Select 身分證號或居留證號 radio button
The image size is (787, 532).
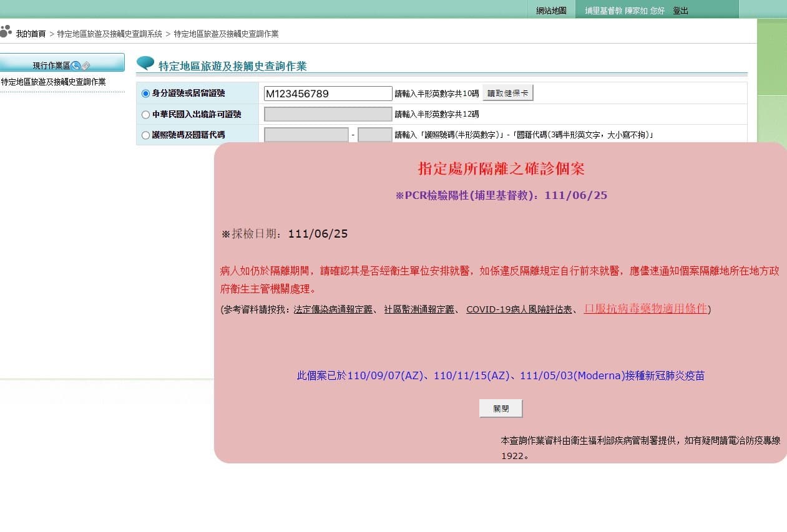tap(145, 94)
